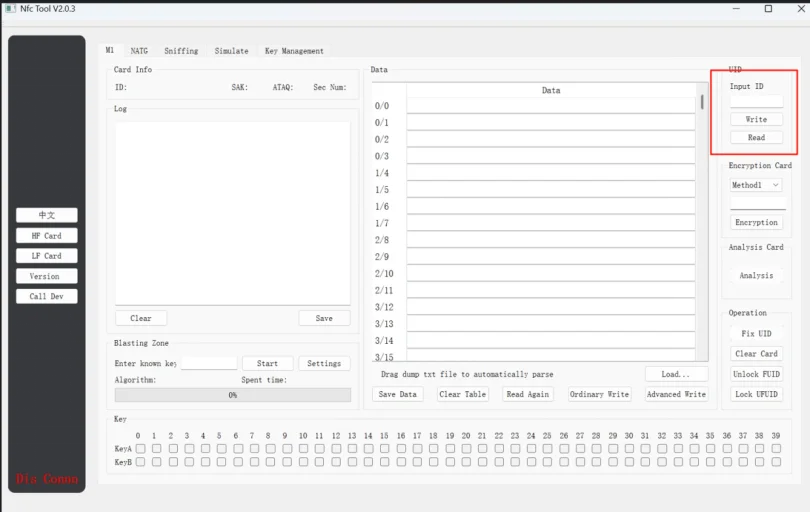Load a dump file with Load...

[676, 374]
